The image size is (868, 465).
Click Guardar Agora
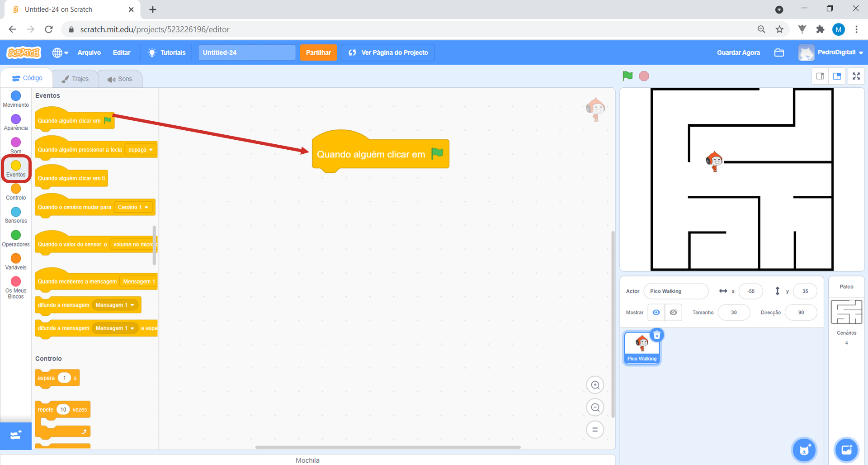point(738,52)
